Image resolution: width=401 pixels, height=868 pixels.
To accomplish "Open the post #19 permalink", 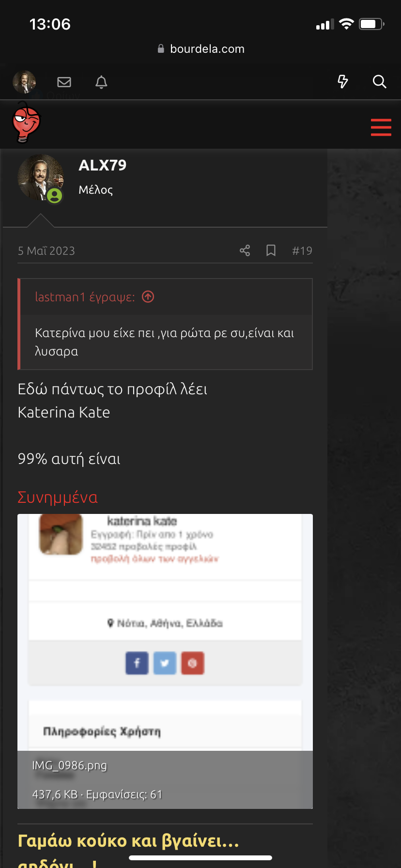I will [302, 250].
